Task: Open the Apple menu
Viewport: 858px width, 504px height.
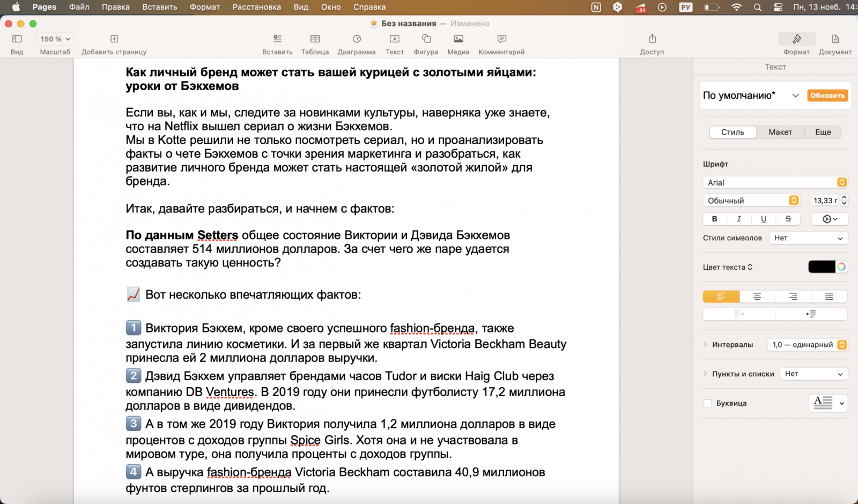Action: 16,8
